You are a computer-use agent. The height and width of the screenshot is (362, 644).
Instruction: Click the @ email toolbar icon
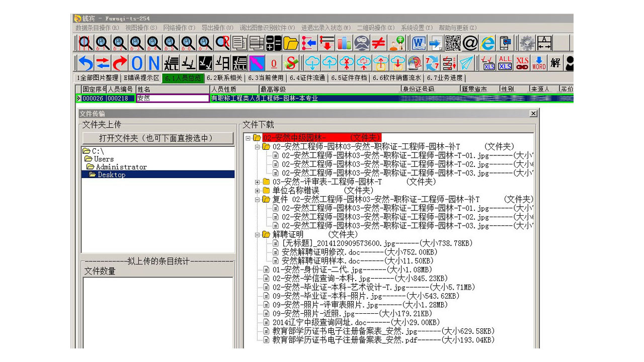(470, 43)
